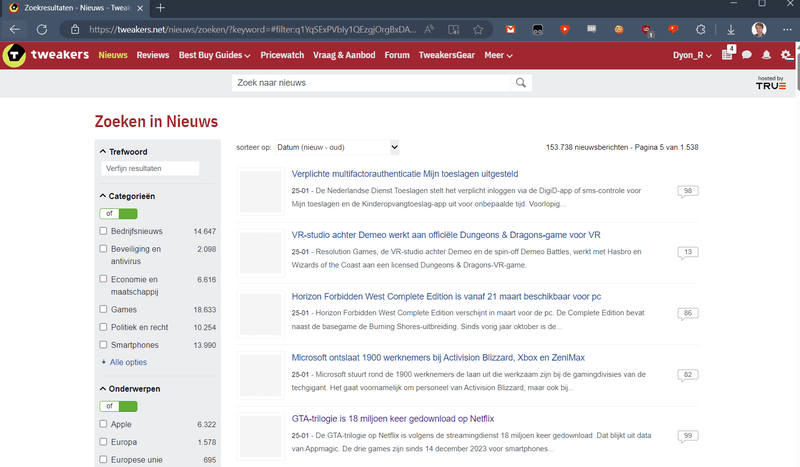Open the browser profile avatar
The height and width of the screenshot is (467, 800).
point(759,30)
